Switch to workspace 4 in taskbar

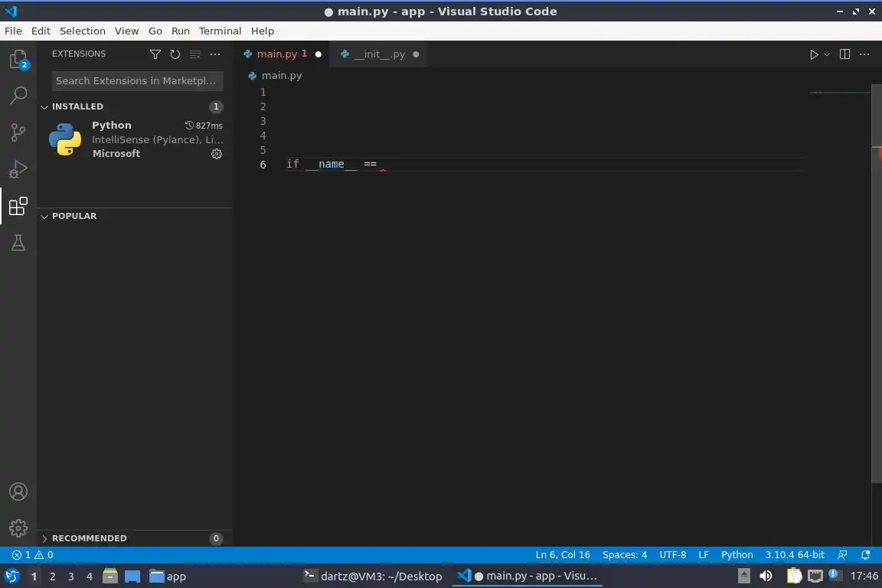(89, 577)
